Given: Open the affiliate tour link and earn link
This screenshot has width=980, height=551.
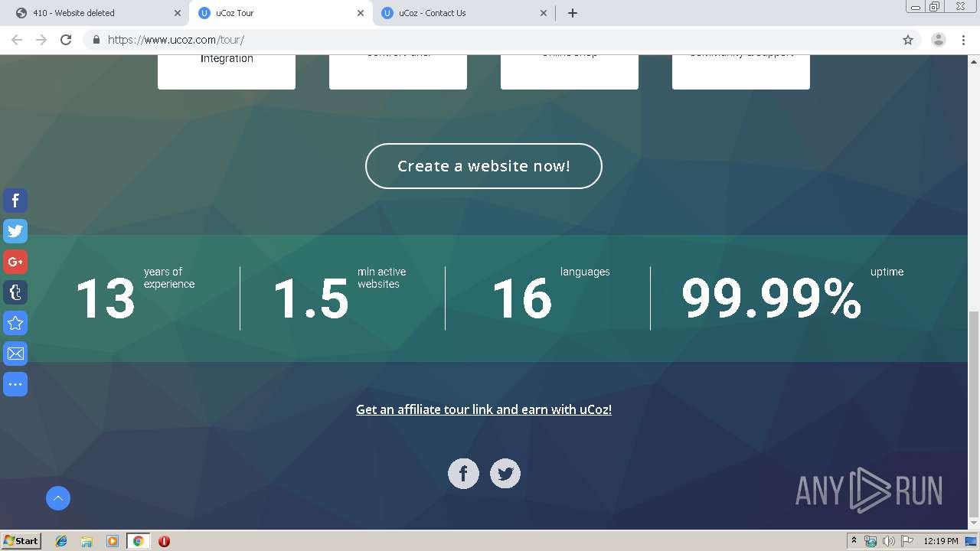Looking at the screenshot, I should pos(484,409).
